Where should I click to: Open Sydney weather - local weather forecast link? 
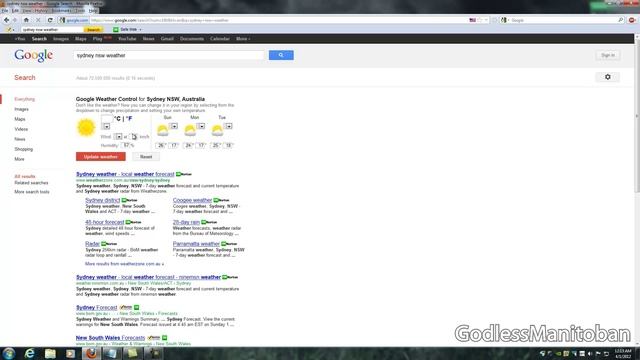coord(125,174)
